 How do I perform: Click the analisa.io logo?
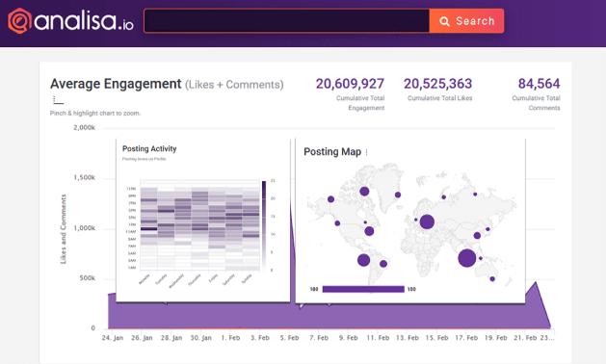click(70, 21)
